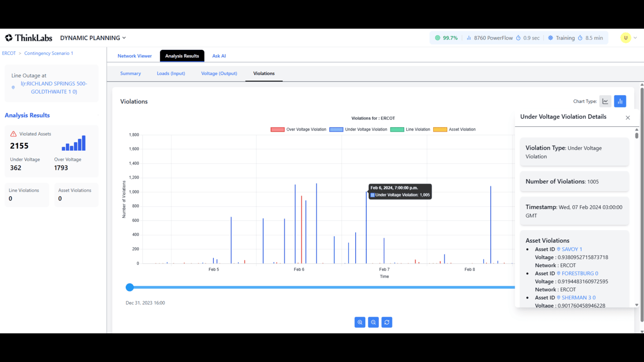Click the main page vertical scrollbar
The image size is (644, 362).
pyautogui.click(x=641, y=204)
